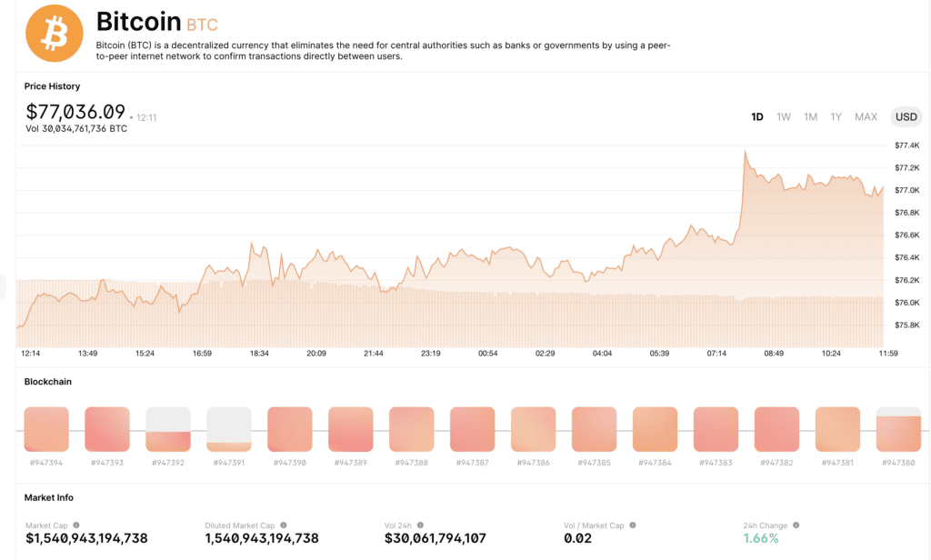Open nearly empty block #947391
The image size is (931, 560).
pyautogui.click(x=229, y=429)
